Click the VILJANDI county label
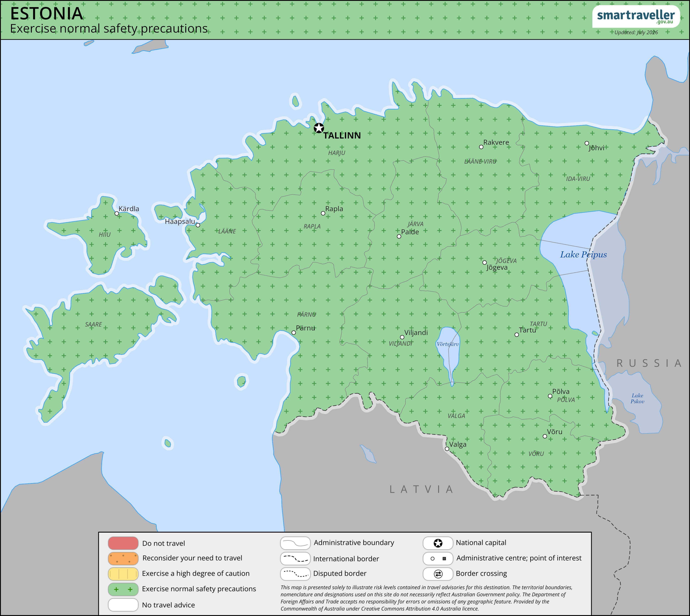This screenshot has width=690, height=616. (400, 344)
